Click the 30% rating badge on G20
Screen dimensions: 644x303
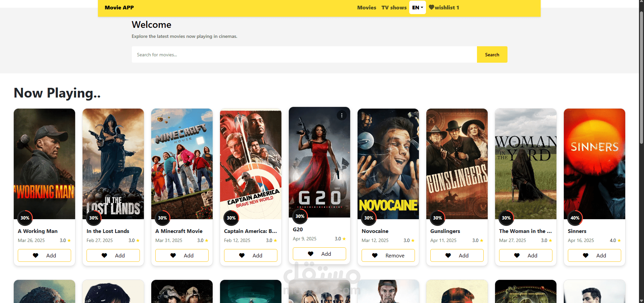pos(300,216)
